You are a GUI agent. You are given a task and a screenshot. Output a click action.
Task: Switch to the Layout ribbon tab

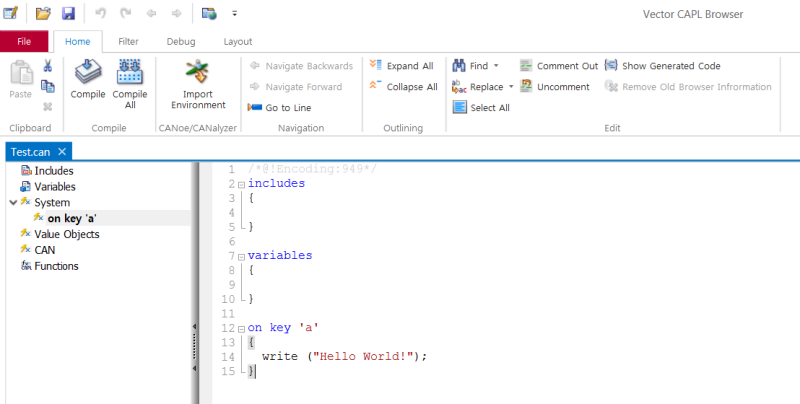[x=238, y=41]
